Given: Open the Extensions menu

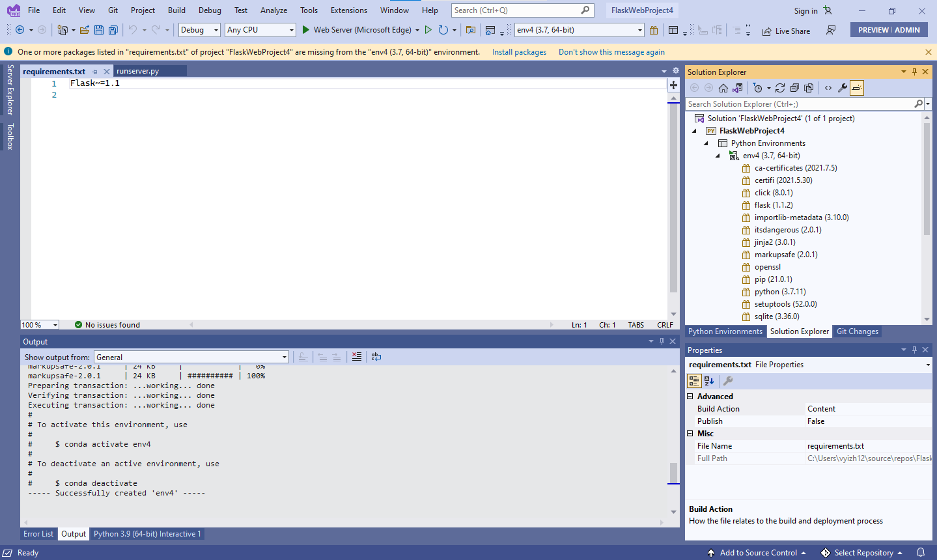Looking at the screenshot, I should (x=349, y=10).
